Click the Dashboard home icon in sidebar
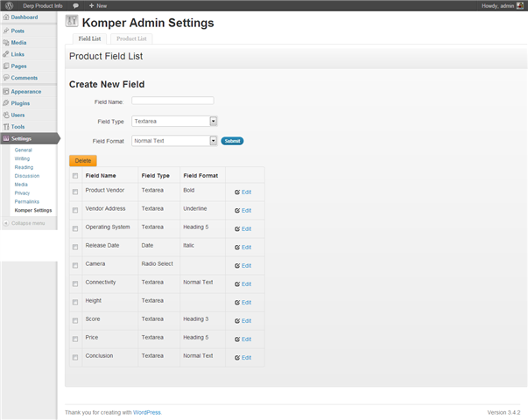 pos(6,17)
